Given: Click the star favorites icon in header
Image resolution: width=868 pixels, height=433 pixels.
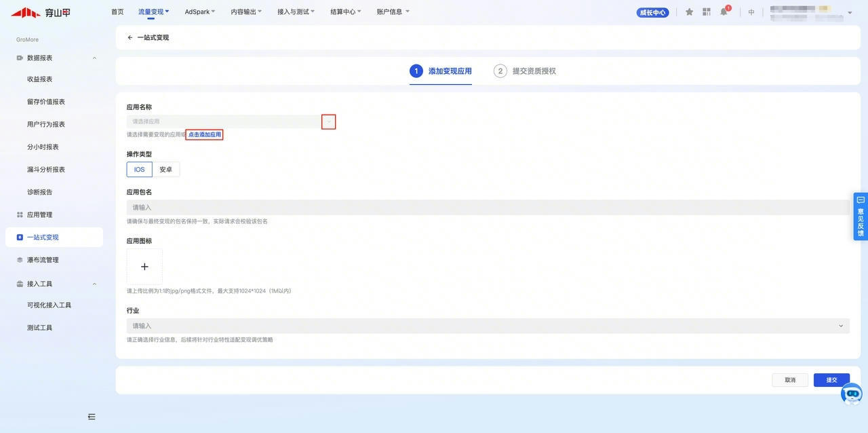Looking at the screenshot, I should [689, 12].
